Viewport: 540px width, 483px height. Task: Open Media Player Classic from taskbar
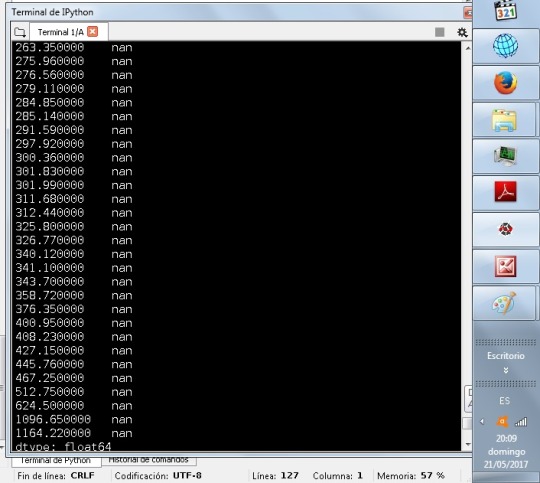506,11
